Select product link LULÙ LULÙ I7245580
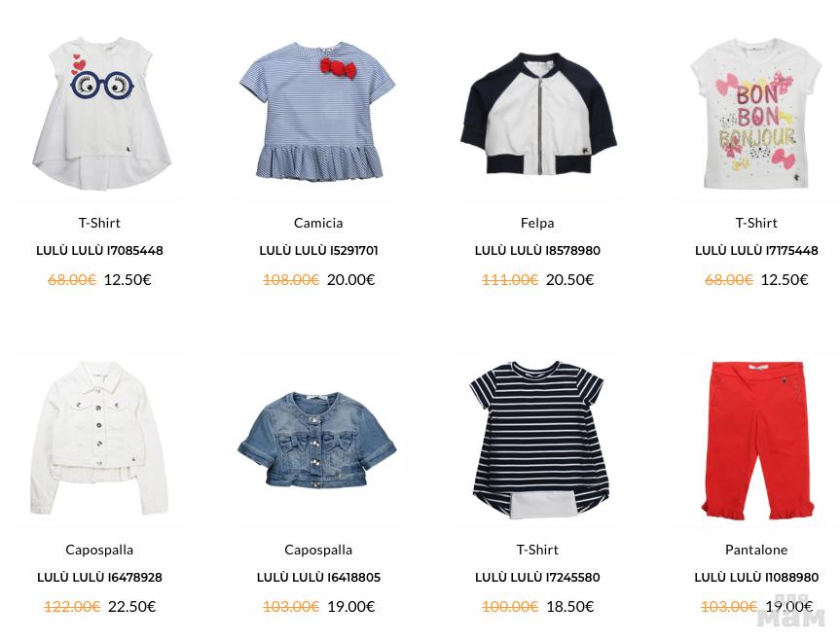Image resolution: width=840 pixels, height=641 pixels. pyautogui.click(x=537, y=577)
